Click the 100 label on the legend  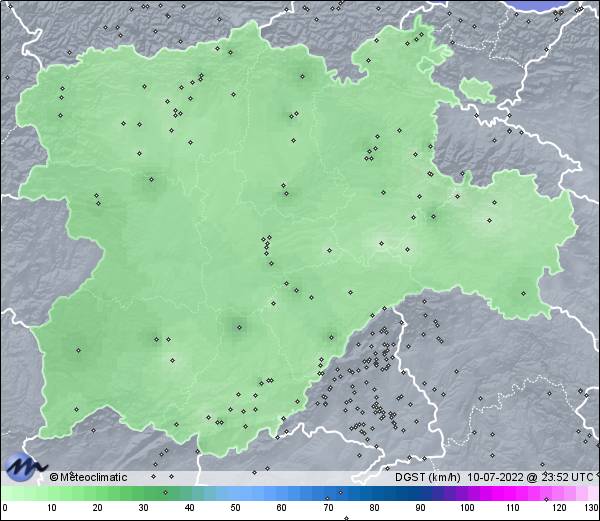pyautogui.click(x=466, y=509)
